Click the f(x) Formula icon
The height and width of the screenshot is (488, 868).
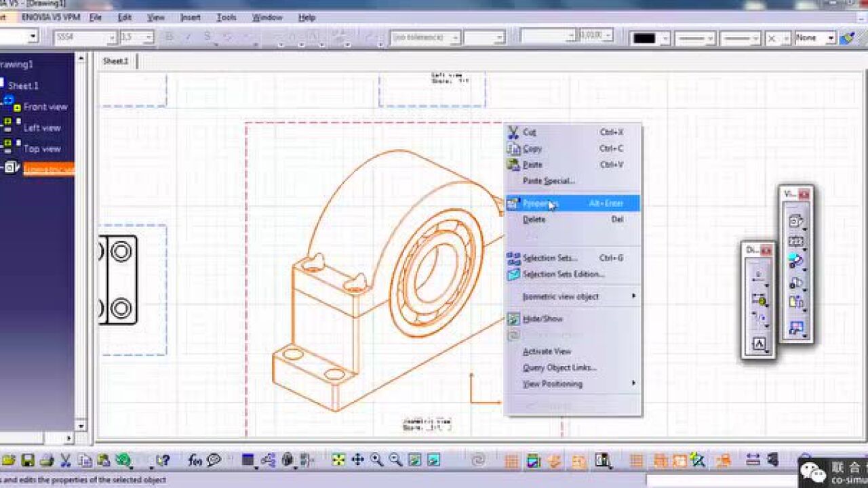coord(194,460)
